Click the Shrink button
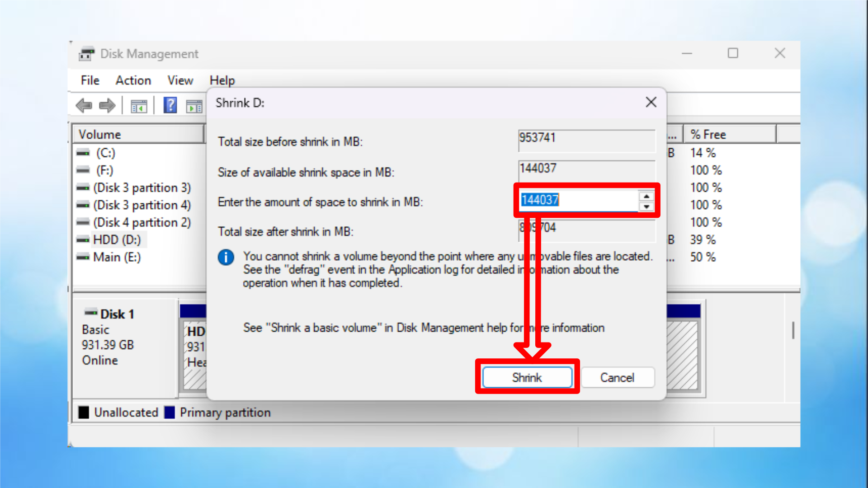This screenshot has height=488, width=868. (x=527, y=377)
